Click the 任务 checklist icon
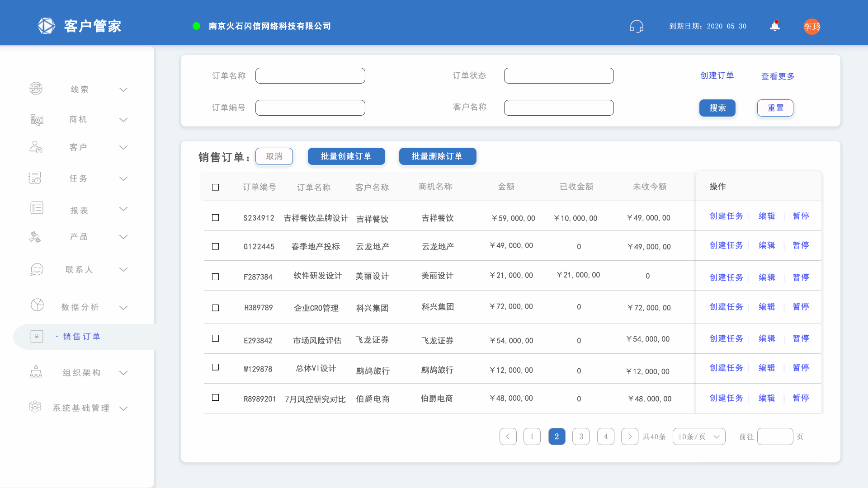The width and height of the screenshot is (868, 488). pyautogui.click(x=35, y=178)
